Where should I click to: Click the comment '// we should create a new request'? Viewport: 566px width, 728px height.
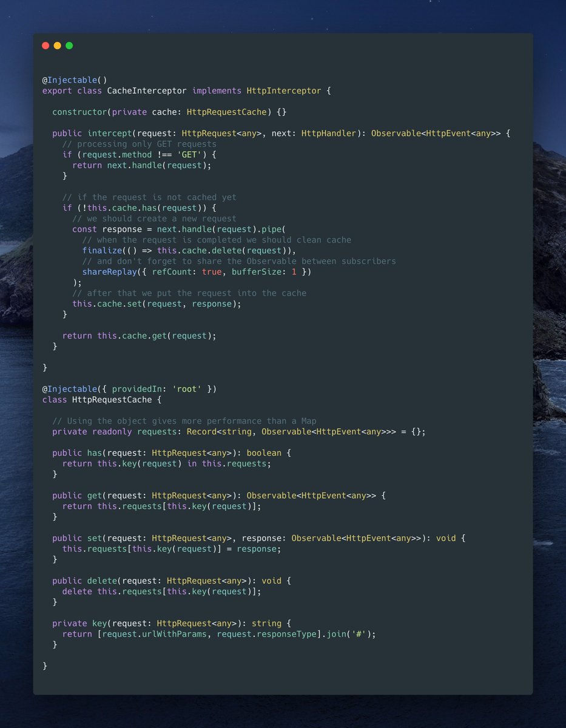[x=155, y=218]
